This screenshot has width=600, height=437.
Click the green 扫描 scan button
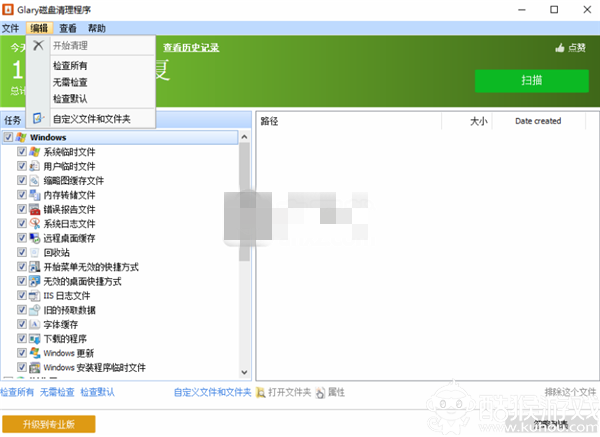point(532,81)
